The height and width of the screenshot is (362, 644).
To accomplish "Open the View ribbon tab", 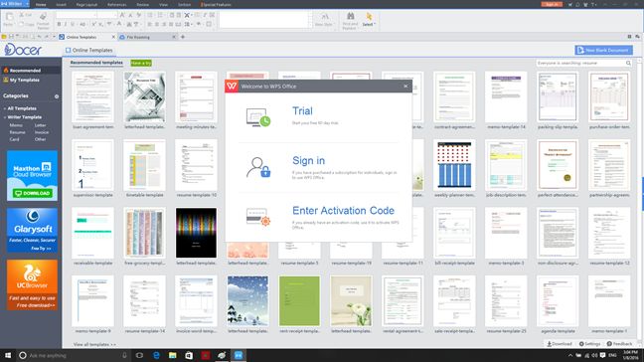I will pyautogui.click(x=163, y=5).
